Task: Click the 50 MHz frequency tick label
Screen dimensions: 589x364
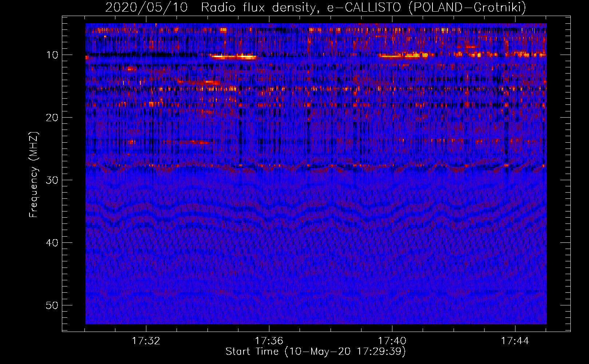Action: (x=52, y=305)
